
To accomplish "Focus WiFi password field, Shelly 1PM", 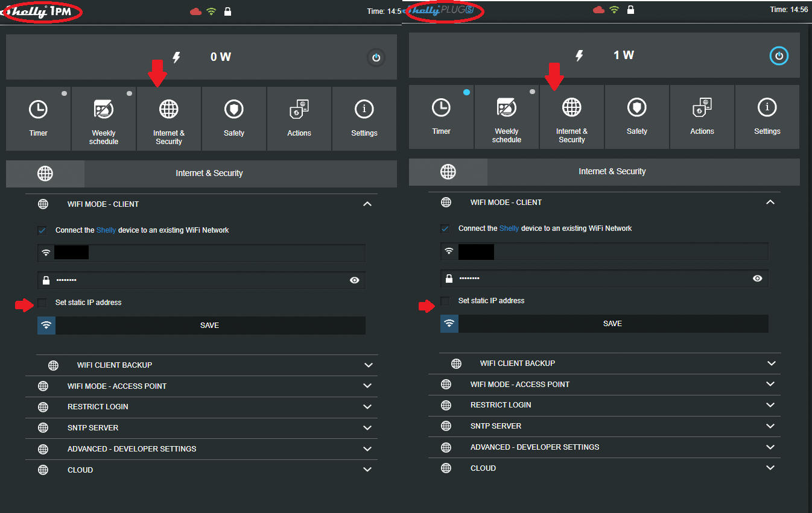I will [x=201, y=280].
